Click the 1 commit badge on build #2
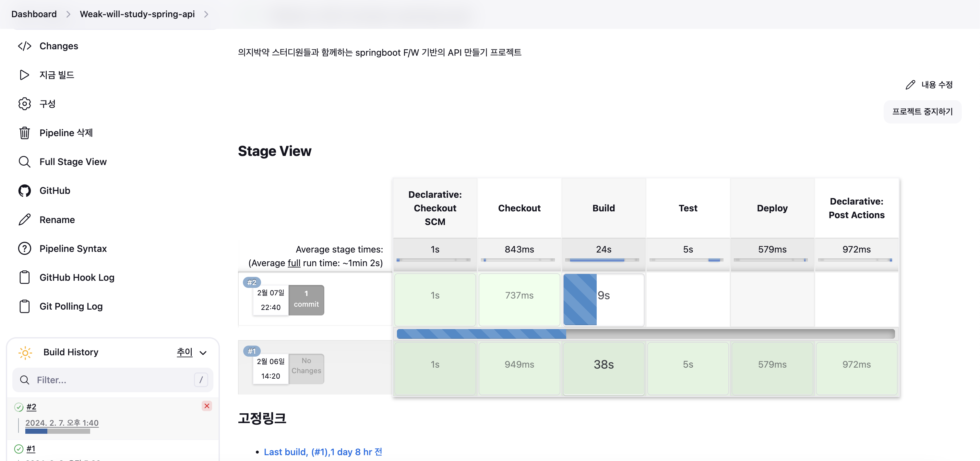 coord(306,300)
